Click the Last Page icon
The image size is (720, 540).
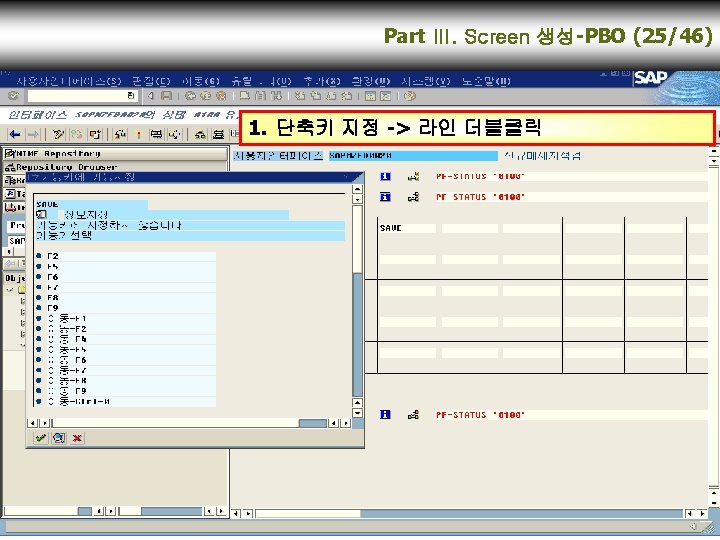(x=347, y=96)
